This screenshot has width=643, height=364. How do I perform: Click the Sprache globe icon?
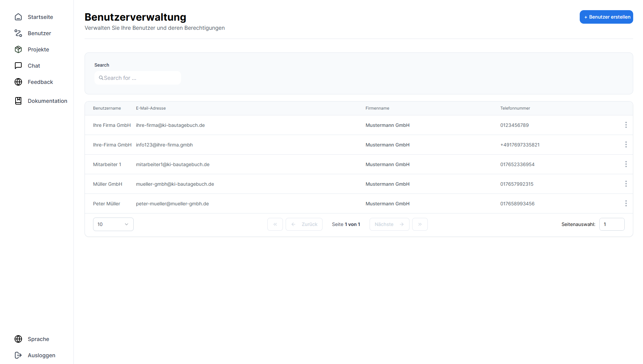[18, 339]
